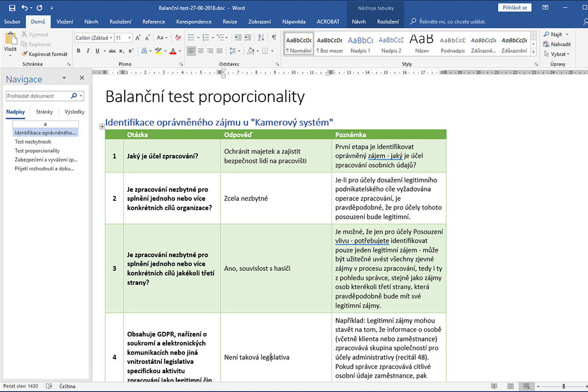Viewport: 588px width, 392px height.
Task: Switch to web layout view in status bar
Action: click(527, 386)
